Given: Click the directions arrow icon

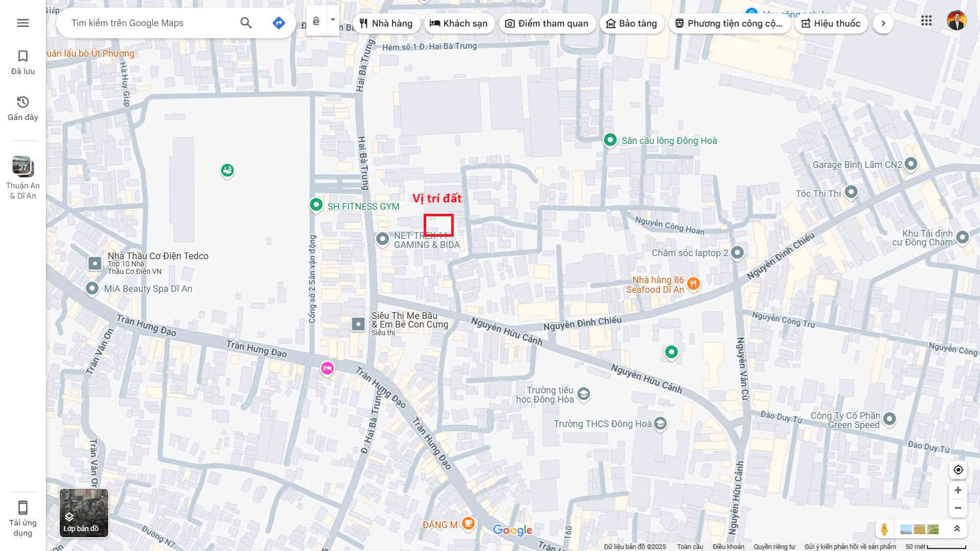Looking at the screenshot, I should (278, 23).
